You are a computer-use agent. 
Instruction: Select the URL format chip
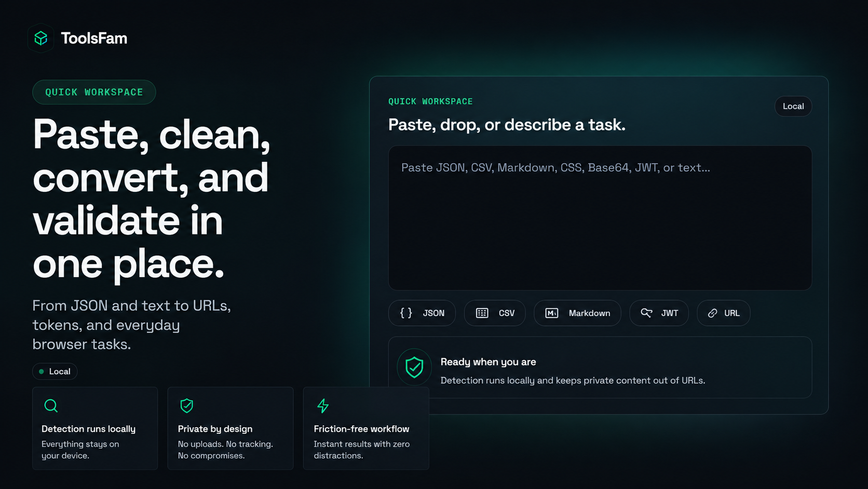tap(724, 313)
